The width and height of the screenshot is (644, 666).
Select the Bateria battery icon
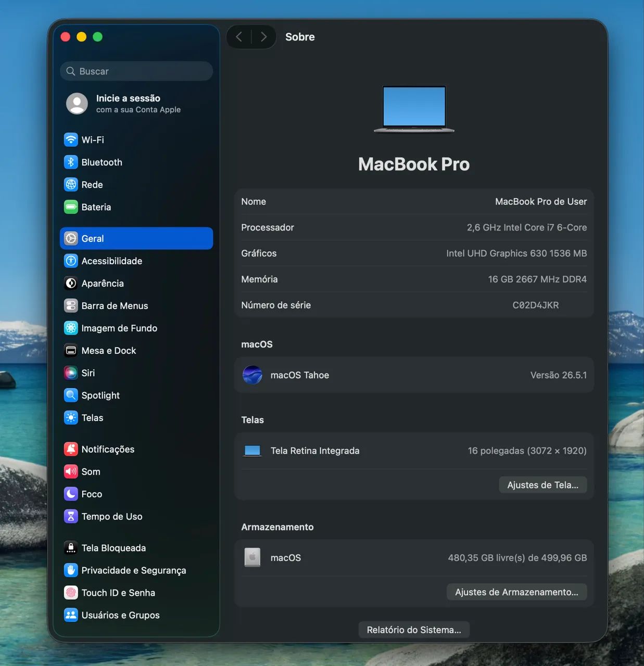pyautogui.click(x=71, y=207)
